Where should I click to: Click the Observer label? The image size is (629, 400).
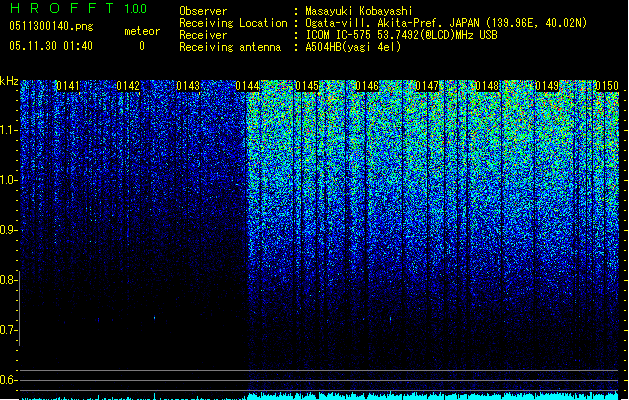coord(203,11)
